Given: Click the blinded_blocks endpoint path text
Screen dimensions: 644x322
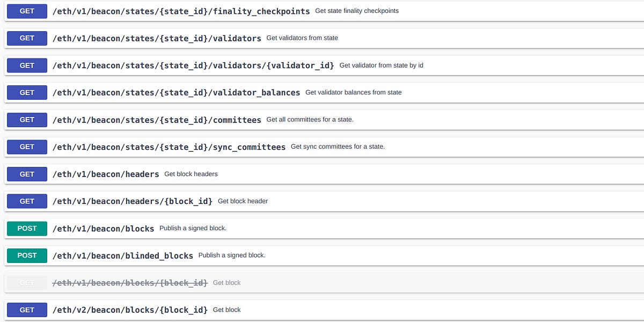Looking at the screenshot, I should (x=122, y=255).
